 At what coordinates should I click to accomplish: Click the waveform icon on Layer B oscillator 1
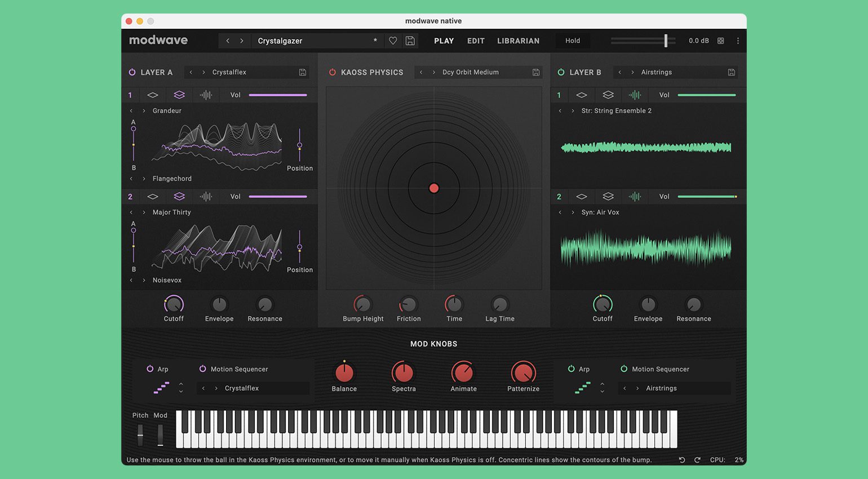[x=635, y=95]
